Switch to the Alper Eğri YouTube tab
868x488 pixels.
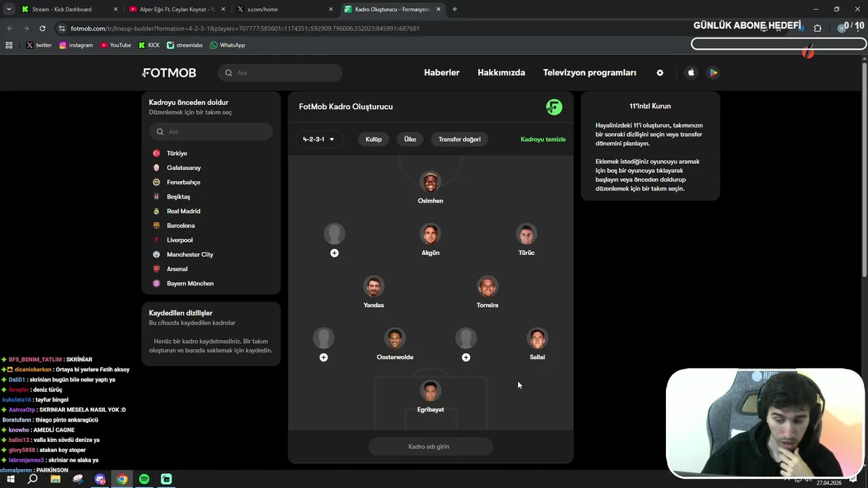click(x=176, y=9)
